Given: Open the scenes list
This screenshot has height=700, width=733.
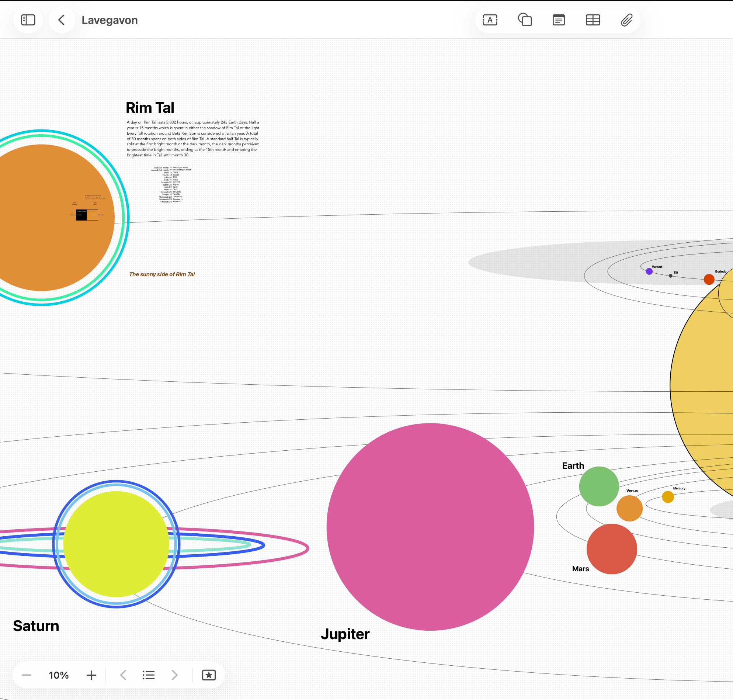Looking at the screenshot, I should [x=149, y=675].
